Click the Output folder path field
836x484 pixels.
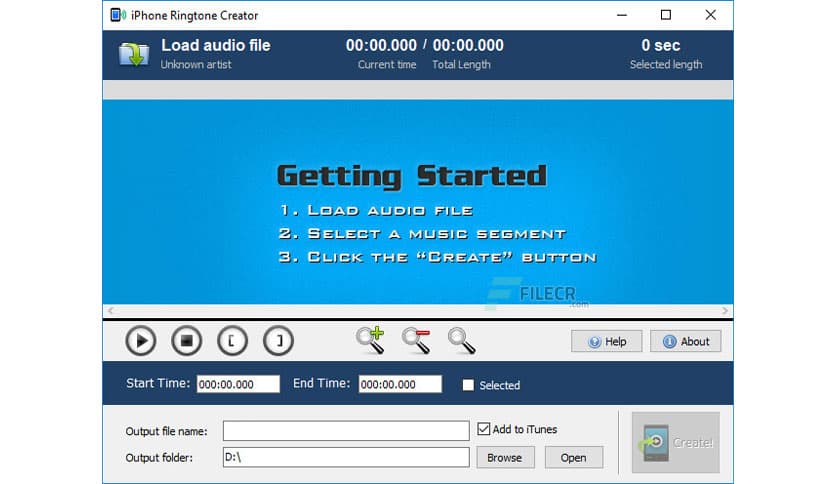346,457
